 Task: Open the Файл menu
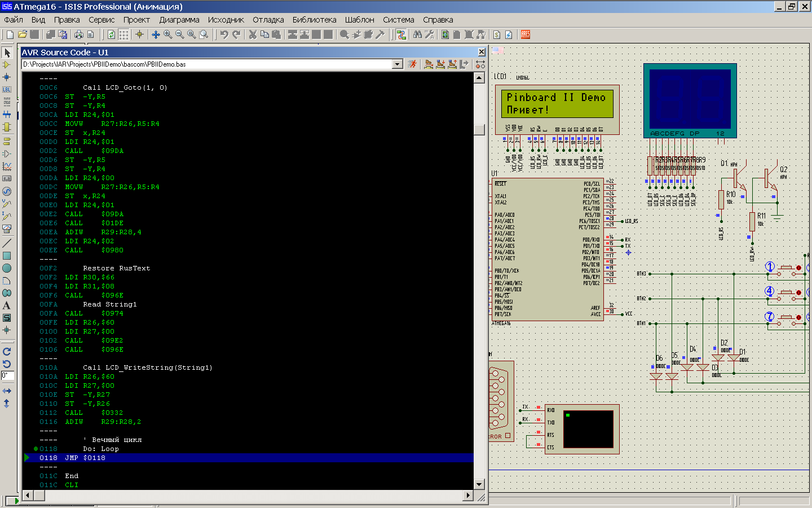[14, 20]
